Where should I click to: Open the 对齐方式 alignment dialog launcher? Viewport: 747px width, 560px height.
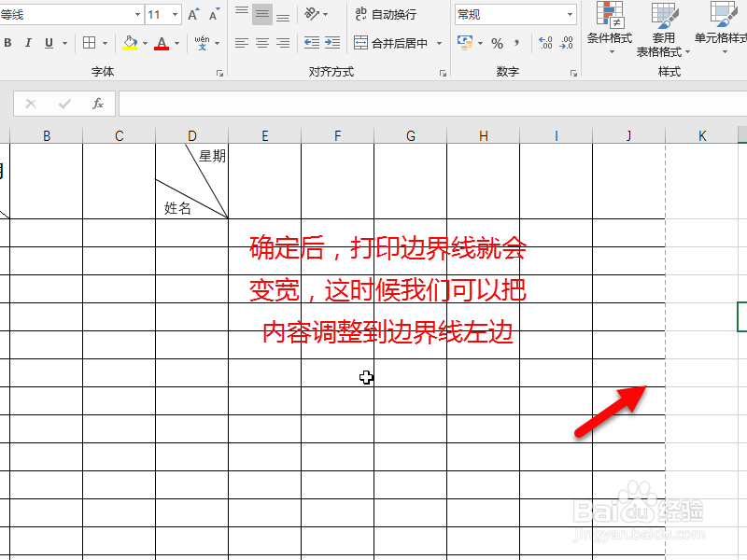[x=443, y=73]
